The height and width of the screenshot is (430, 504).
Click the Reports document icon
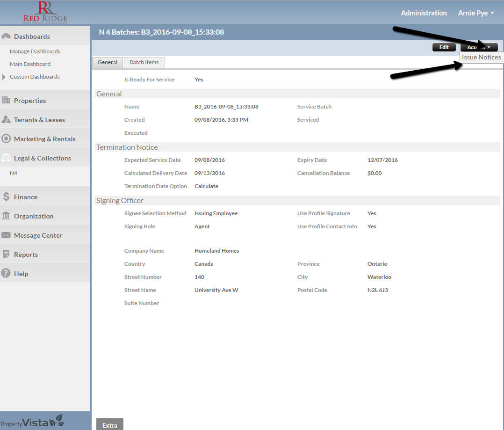pos(6,255)
